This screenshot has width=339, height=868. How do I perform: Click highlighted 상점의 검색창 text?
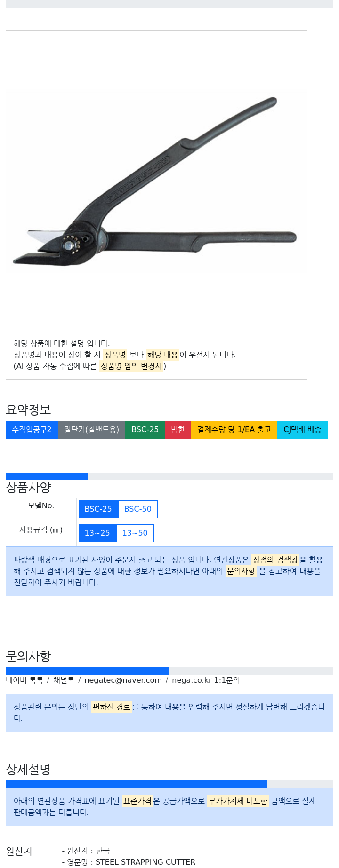(x=275, y=560)
